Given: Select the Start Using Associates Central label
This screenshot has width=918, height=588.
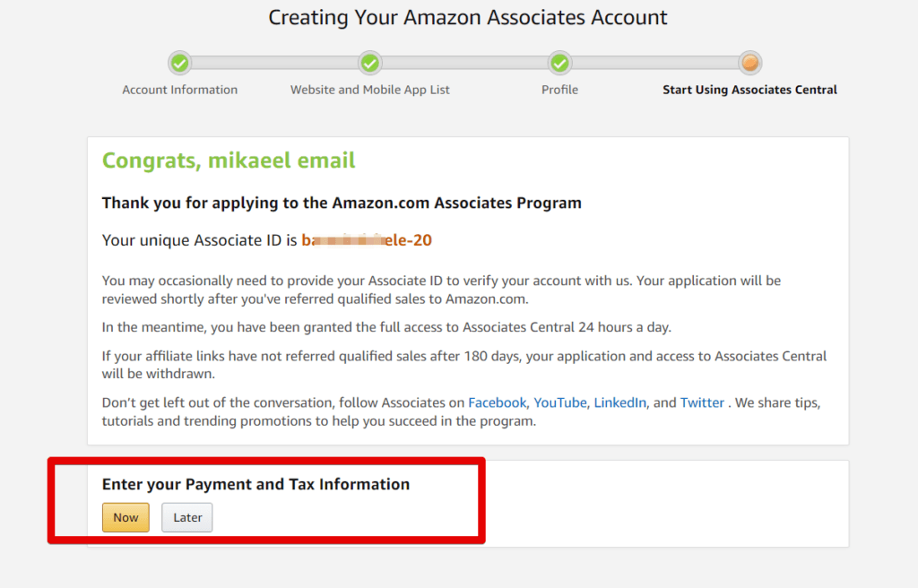Looking at the screenshot, I should (749, 90).
